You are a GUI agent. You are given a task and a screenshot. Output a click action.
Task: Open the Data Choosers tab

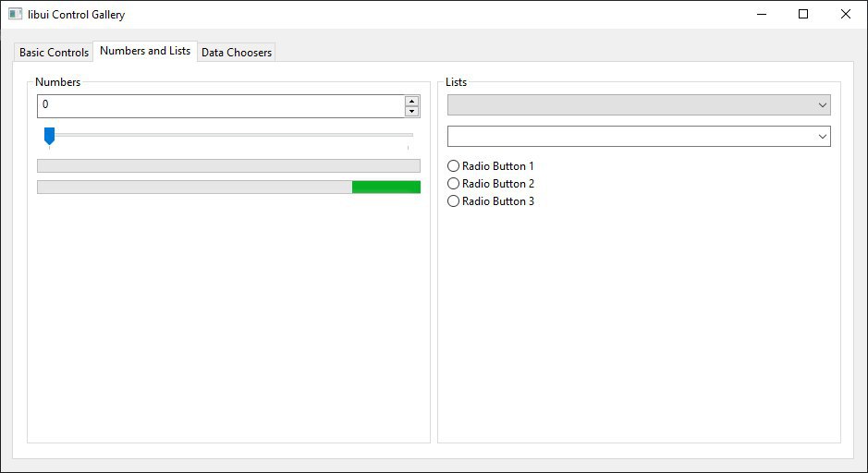tap(237, 52)
